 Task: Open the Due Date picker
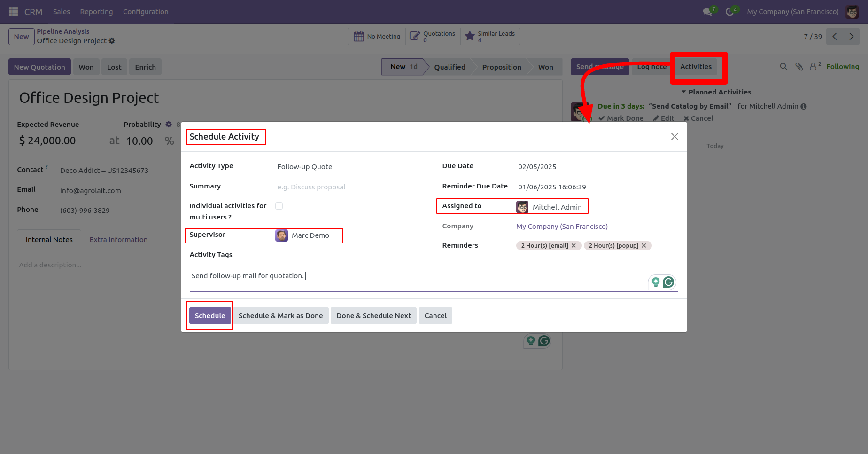pos(597,167)
